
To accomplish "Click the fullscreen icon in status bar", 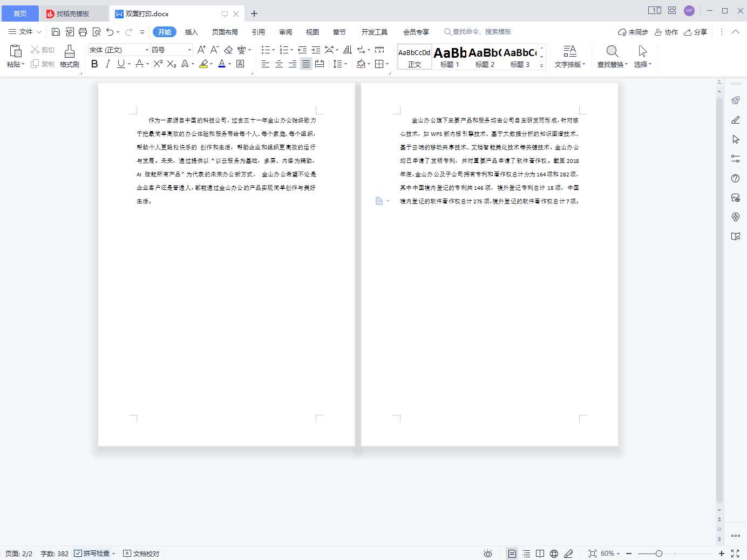I will pyautogui.click(x=735, y=554).
